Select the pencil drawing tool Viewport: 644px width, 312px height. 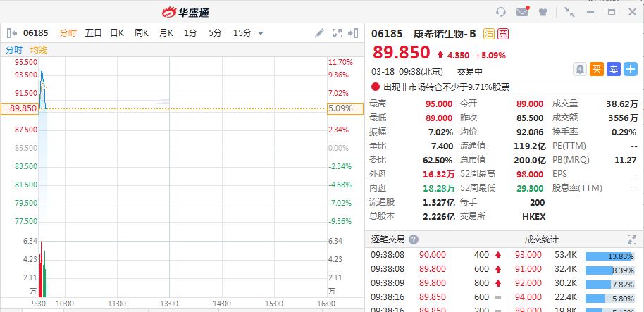click(319, 33)
